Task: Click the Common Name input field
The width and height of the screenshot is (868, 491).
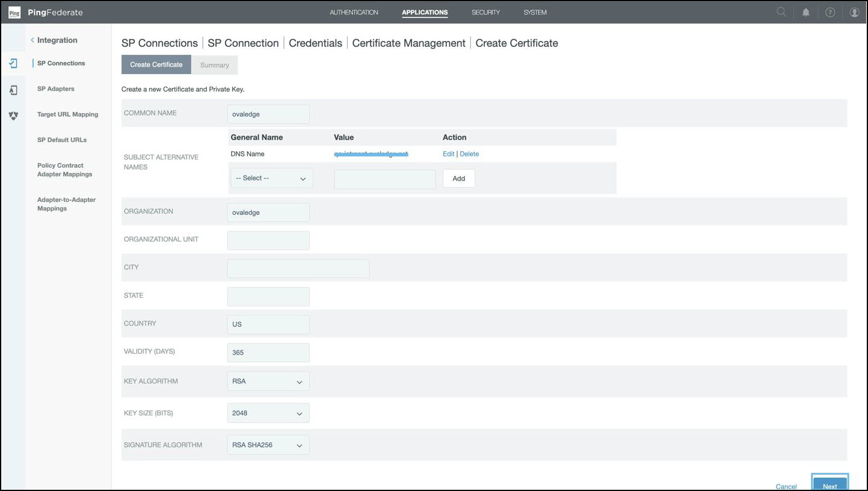Action: (268, 114)
